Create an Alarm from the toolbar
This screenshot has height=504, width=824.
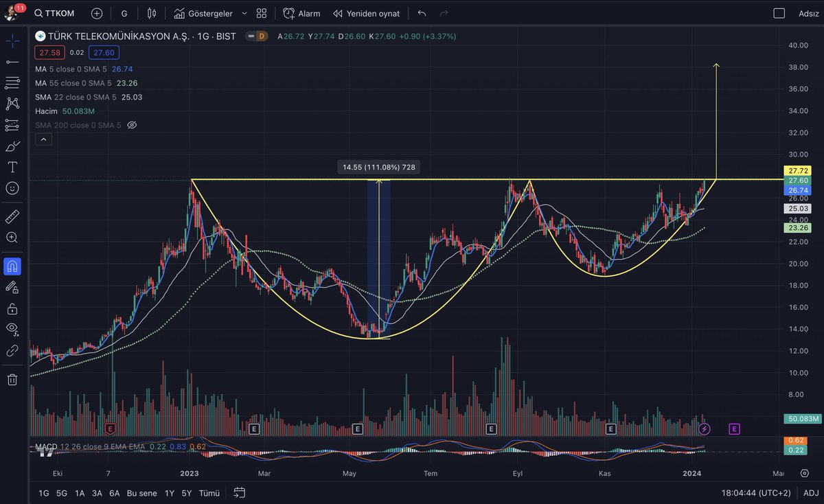pyautogui.click(x=301, y=13)
